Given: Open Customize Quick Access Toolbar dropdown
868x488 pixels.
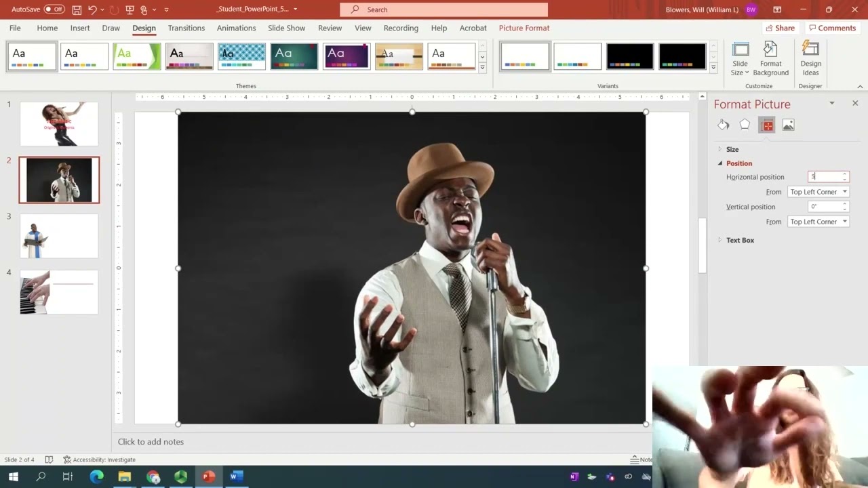Looking at the screenshot, I should [x=167, y=9].
